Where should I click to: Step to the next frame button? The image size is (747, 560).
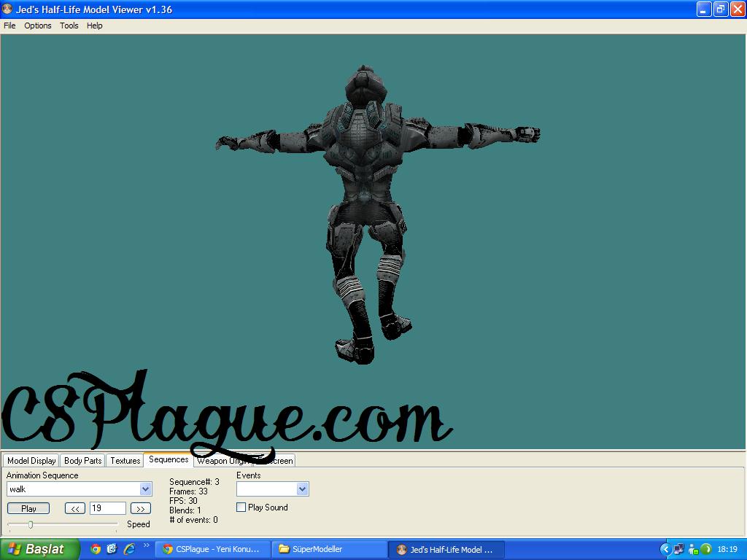pos(141,508)
